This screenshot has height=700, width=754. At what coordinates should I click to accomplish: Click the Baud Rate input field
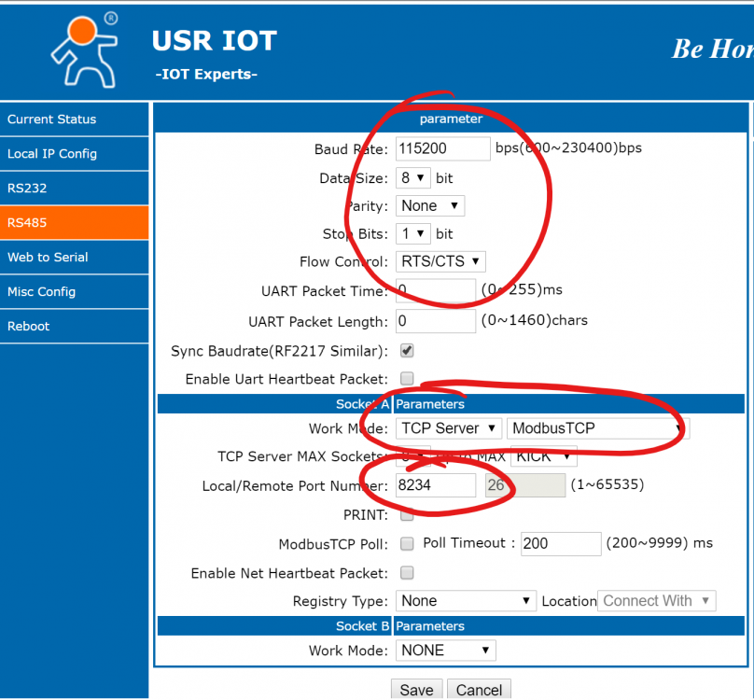(442, 148)
